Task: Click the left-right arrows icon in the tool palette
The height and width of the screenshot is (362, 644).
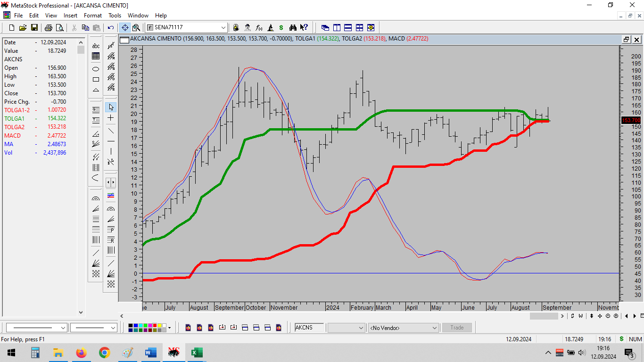Action: pos(111,182)
